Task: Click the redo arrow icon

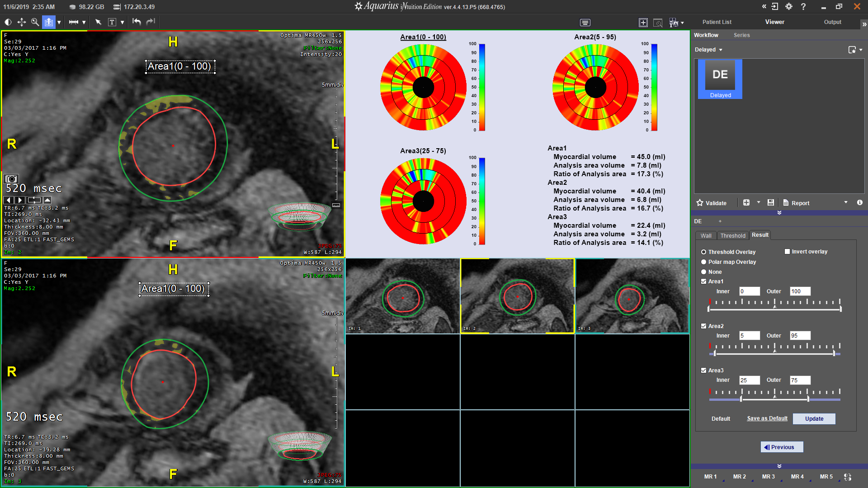Action: coord(151,21)
